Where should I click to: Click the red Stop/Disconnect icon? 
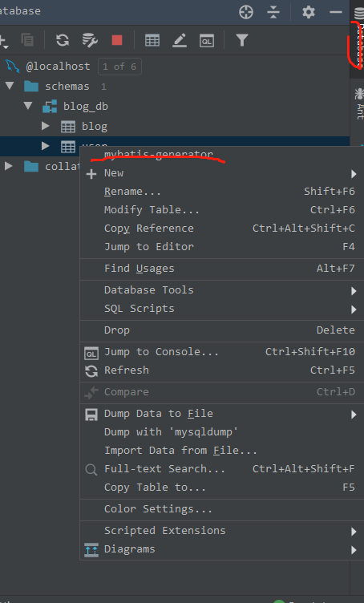point(117,40)
